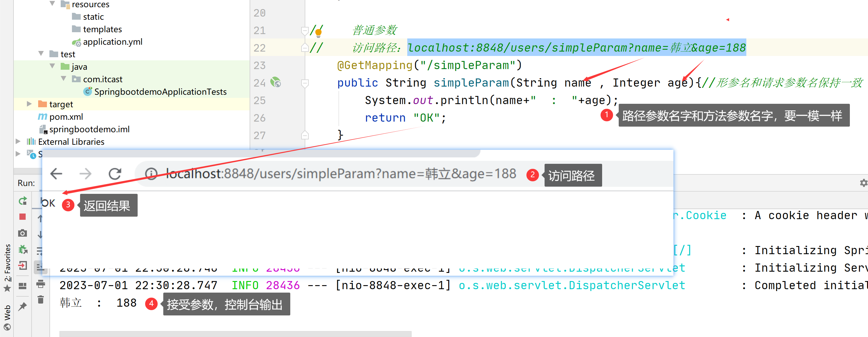This screenshot has height=337, width=868.
Task: Click the web endpoint gutter icon on line 24
Action: pos(276,82)
